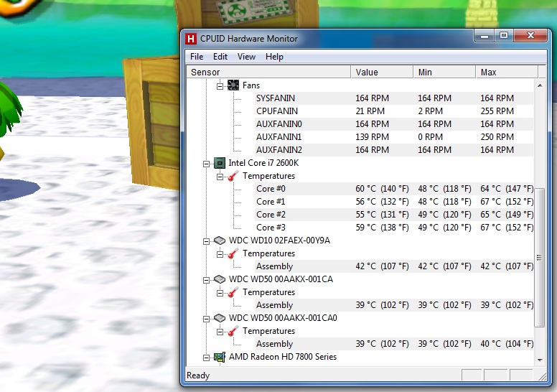Click the Intel Core i7 2600K chip icon

(x=220, y=163)
